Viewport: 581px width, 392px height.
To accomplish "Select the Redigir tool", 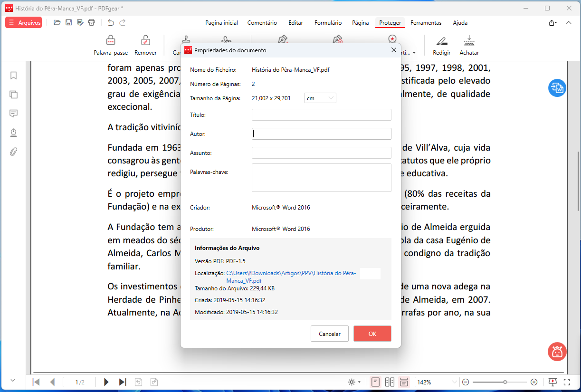I will coord(441,41).
